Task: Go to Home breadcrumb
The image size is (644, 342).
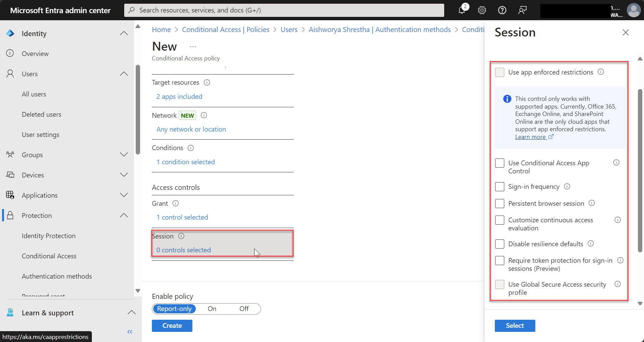Action: coord(161,30)
